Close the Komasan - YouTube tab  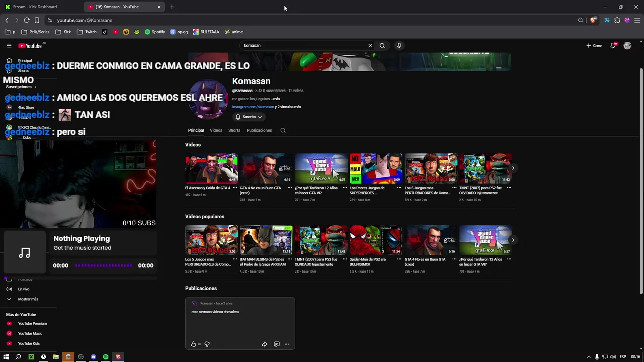159,7
